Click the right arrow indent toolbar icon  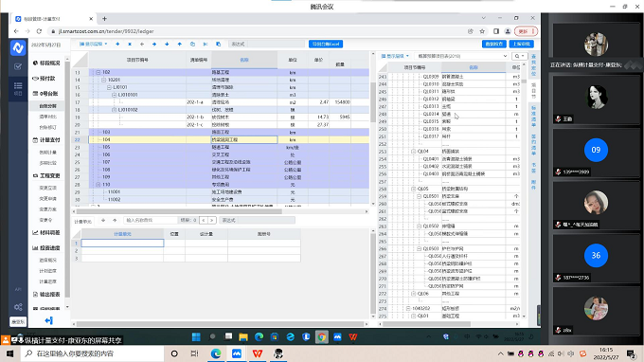[154, 44]
